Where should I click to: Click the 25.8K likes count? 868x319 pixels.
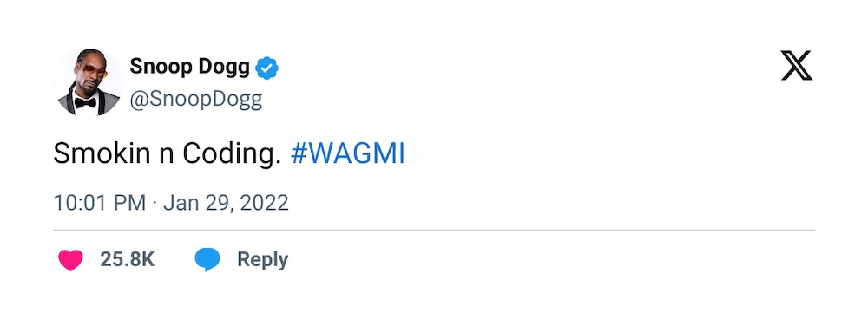point(128,259)
